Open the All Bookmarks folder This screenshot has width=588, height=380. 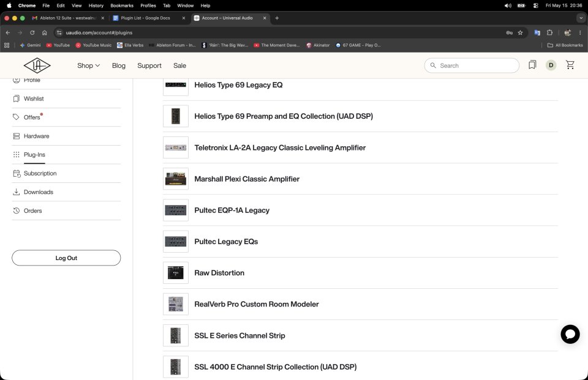(565, 45)
